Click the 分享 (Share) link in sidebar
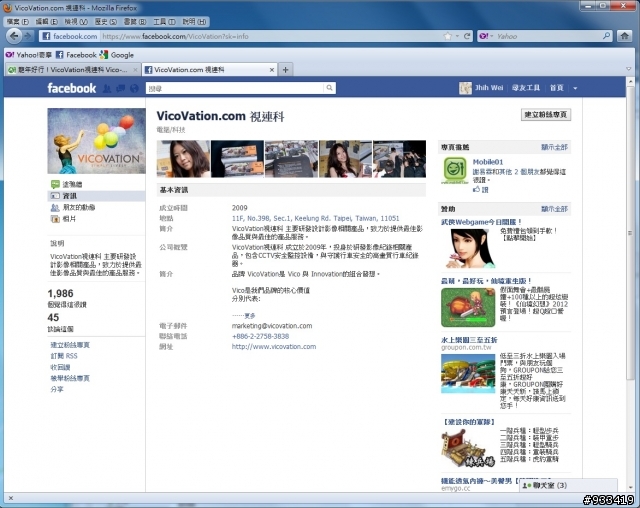 pos(57,389)
